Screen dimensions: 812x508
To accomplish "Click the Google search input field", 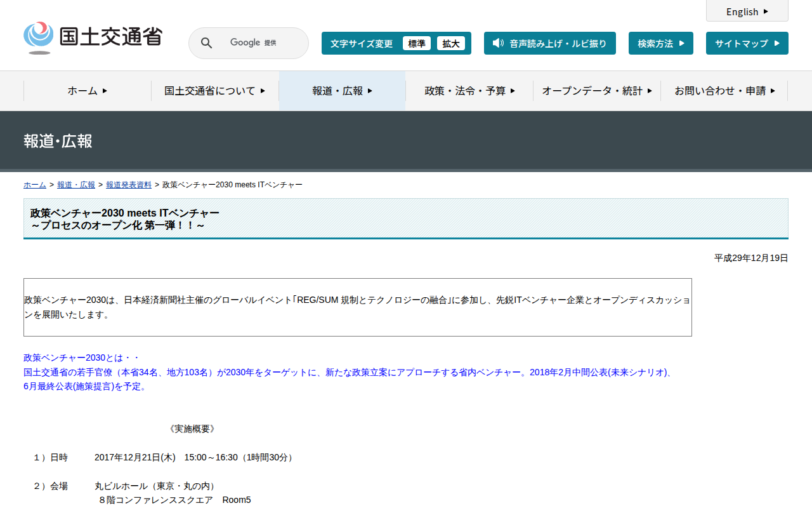I will [x=249, y=43].
